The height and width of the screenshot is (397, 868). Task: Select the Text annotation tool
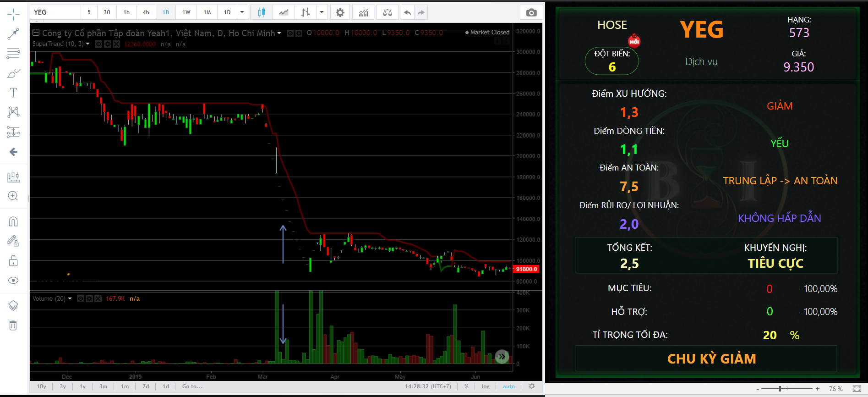pyautogui.click(x=13, y=93)
